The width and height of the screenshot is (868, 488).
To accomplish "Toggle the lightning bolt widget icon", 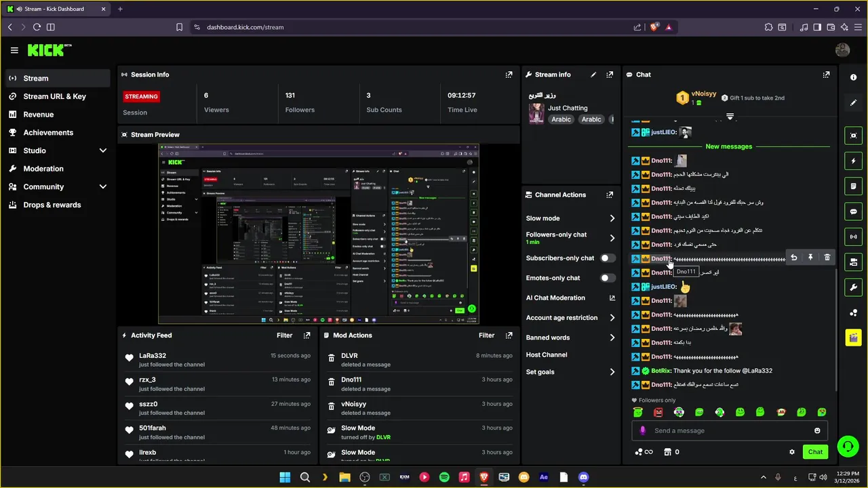I will pyautogui.click(x=854, y=161).
